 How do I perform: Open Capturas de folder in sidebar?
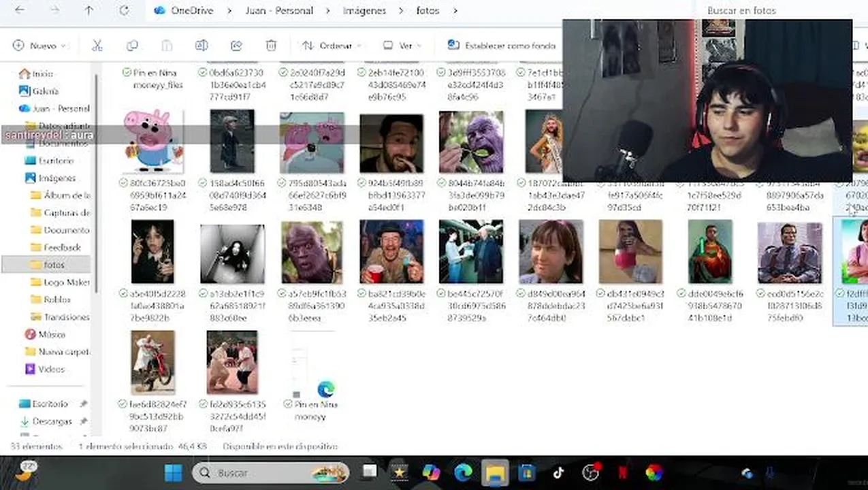(66, 212)
